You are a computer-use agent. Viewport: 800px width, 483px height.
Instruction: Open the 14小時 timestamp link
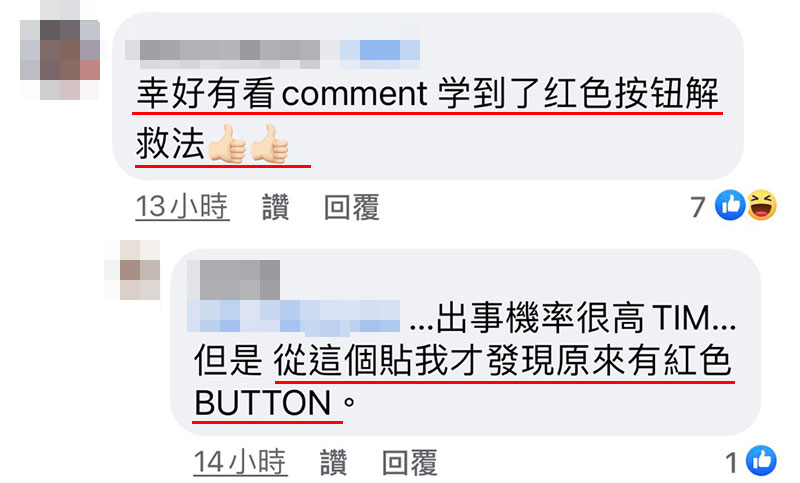(240, 462)
